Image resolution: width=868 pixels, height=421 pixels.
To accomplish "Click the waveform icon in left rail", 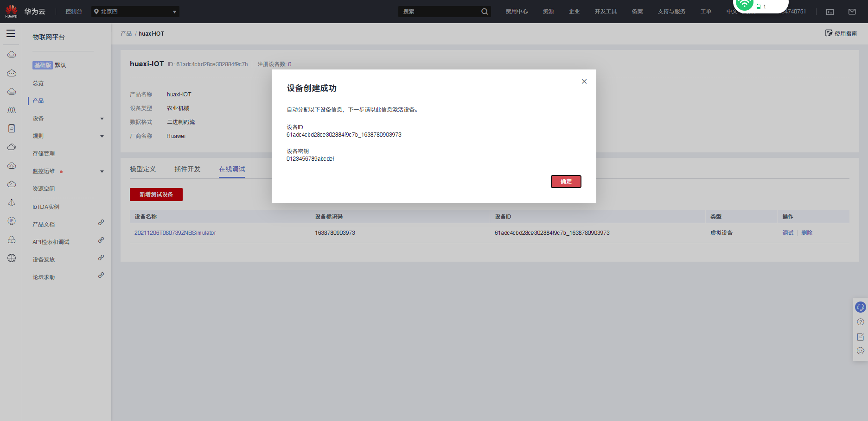I will click(x=12, y=110).
